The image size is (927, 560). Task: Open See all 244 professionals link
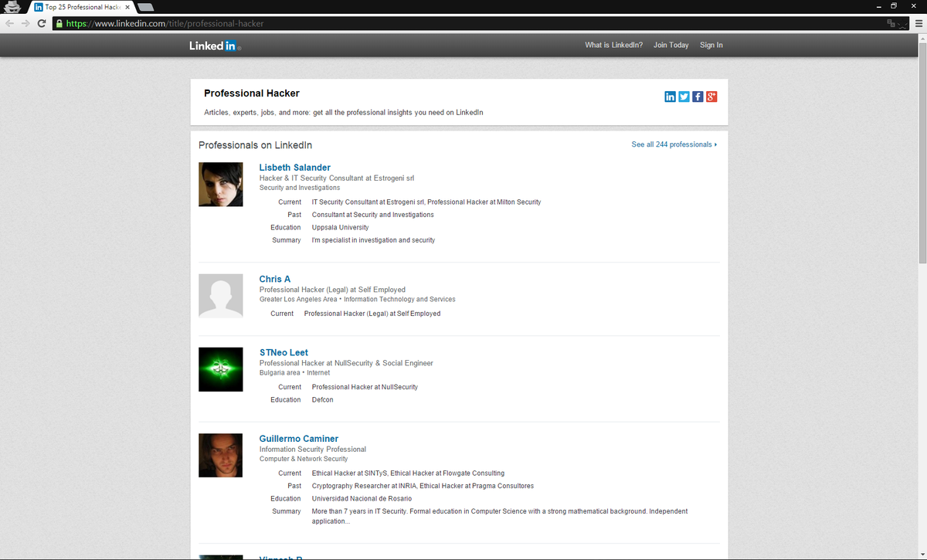tap(674, 144)
